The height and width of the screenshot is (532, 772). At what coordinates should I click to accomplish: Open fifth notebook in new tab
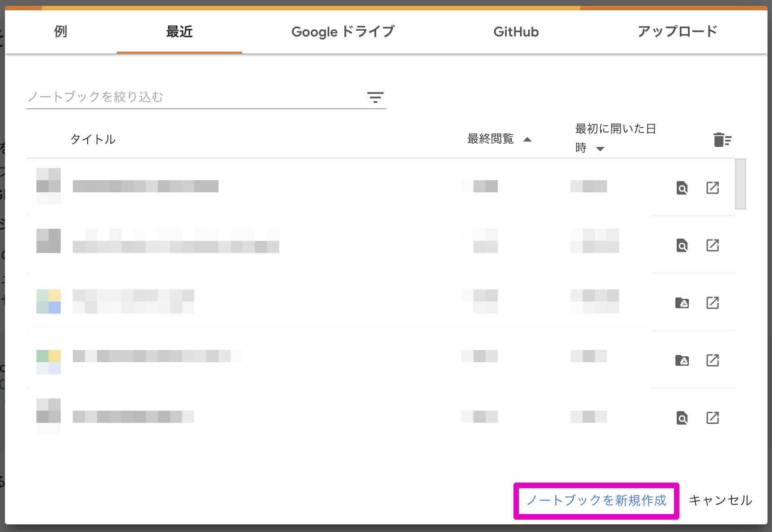pos(713,418)
